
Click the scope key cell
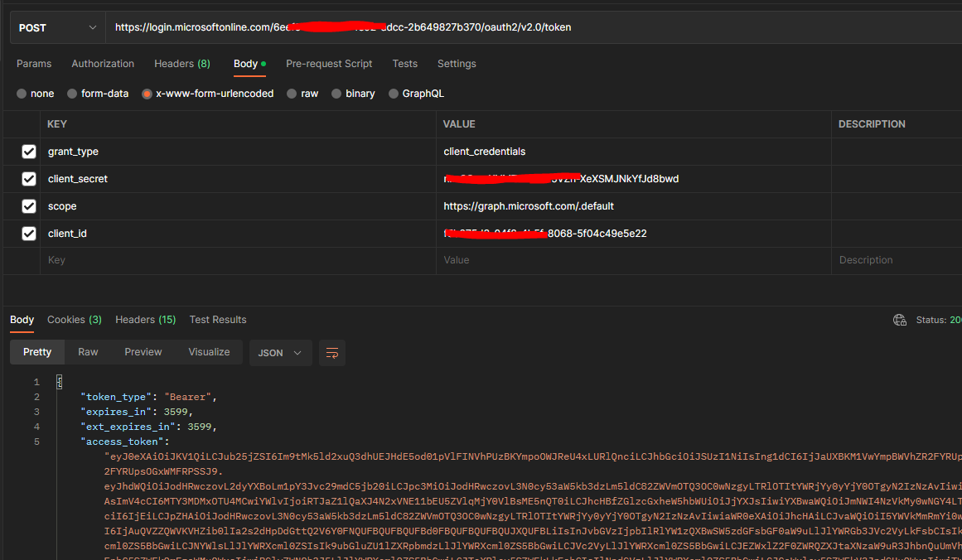point(238,206)
